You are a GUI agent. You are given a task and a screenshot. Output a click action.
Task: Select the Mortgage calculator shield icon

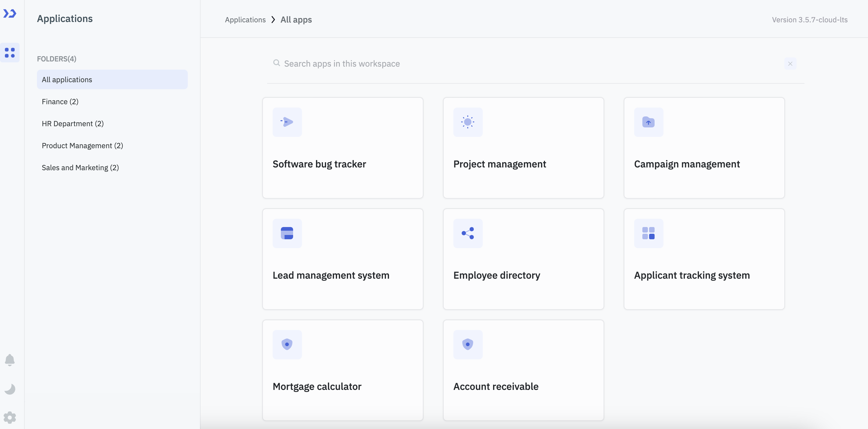[x=287, y=344]
